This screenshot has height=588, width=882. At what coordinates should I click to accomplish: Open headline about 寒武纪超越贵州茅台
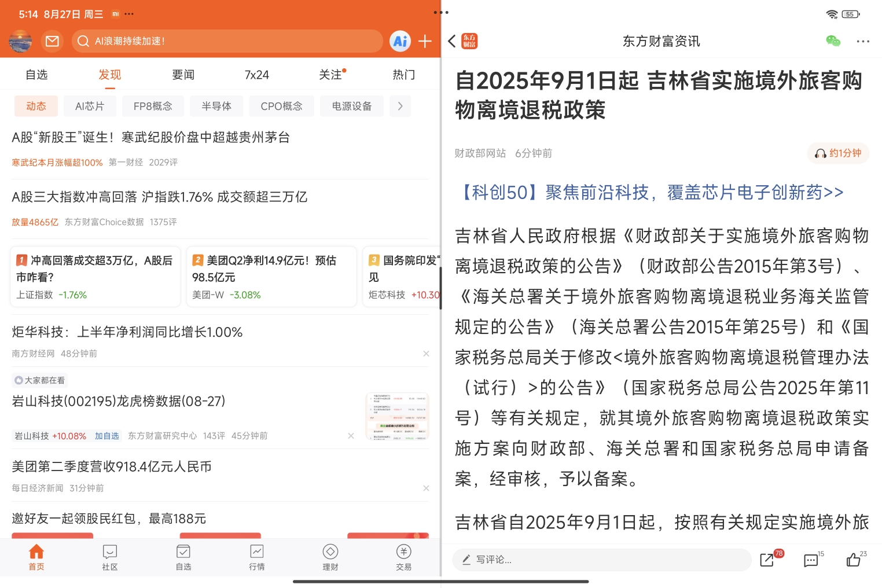click(x=151, y=137)
